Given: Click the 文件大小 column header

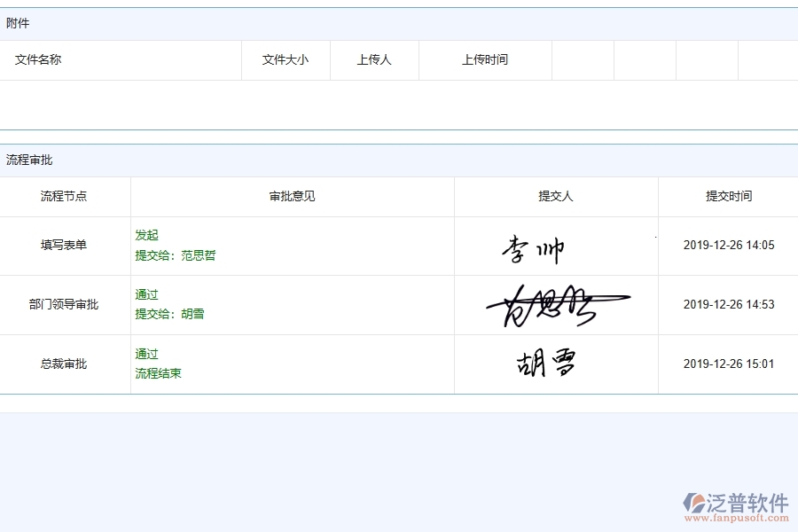Looking at the screenshot, I should pyautogui.click(x=285, y=59).
